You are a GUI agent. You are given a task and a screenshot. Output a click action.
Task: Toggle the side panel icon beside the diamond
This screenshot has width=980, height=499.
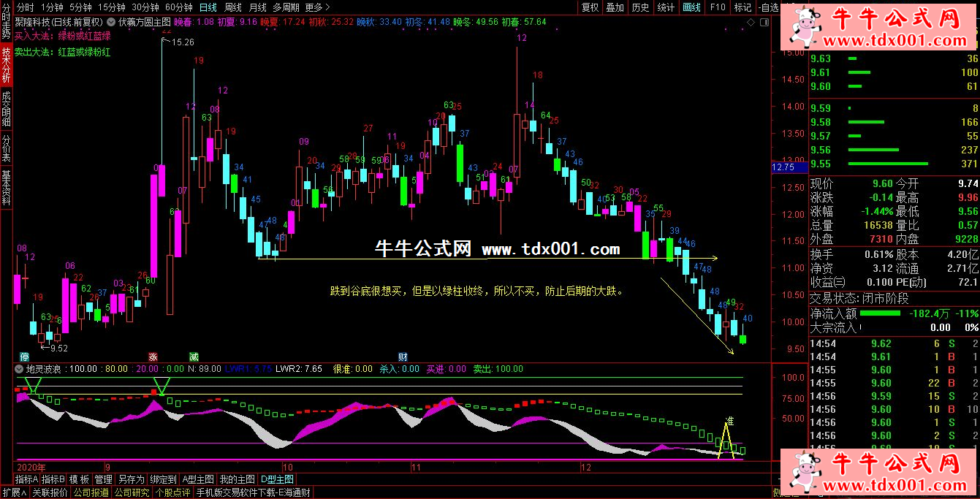pos(764,23)
